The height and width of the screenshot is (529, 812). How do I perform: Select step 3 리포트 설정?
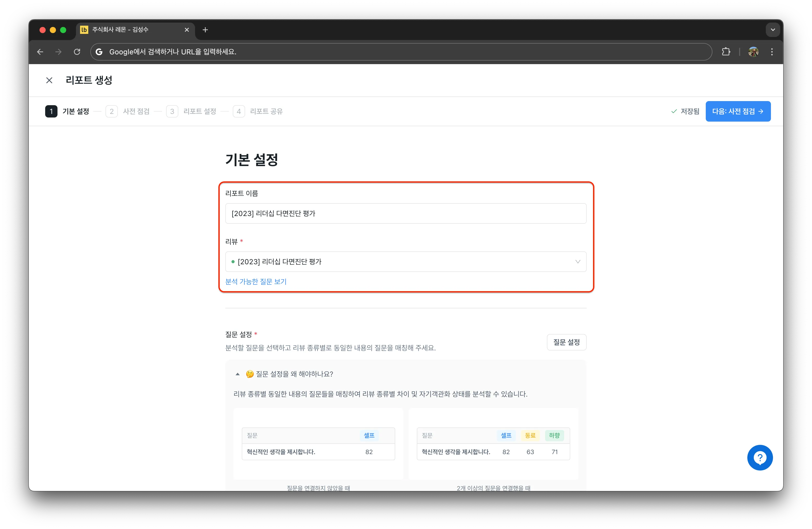click(191, 111)
